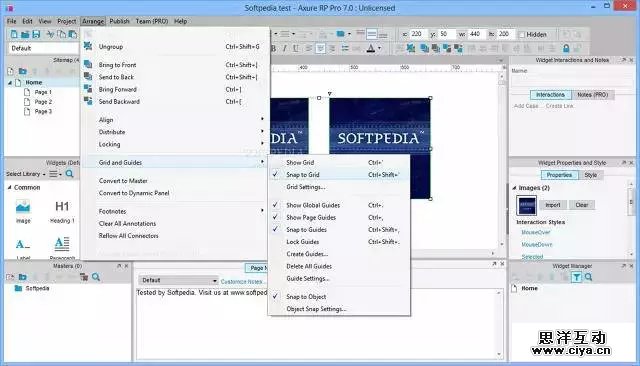This screenshot has height=366, width=640.
Task: Click the New file toolbar icon
Action: coord(14,34)
